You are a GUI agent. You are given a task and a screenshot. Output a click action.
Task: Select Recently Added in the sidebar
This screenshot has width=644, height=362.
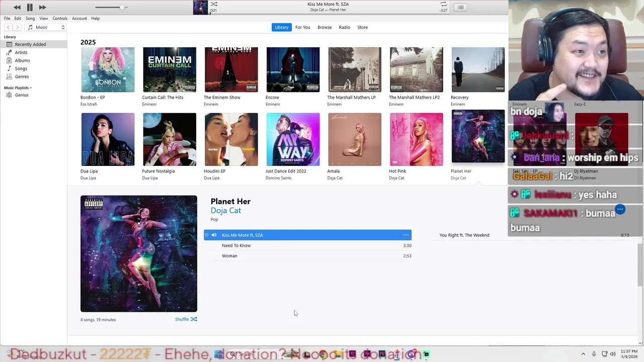tap(33, 44)
